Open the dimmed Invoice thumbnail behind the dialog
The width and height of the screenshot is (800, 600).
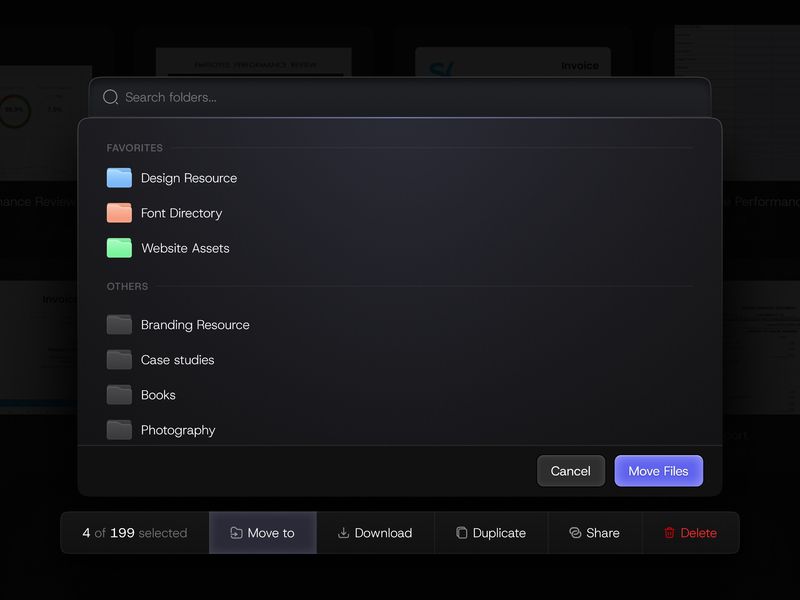(x=513, y=62)
